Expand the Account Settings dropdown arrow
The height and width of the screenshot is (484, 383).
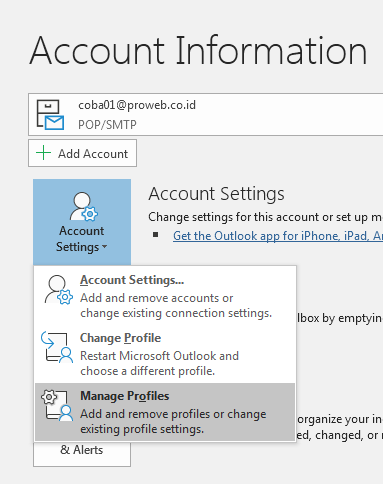104,247
